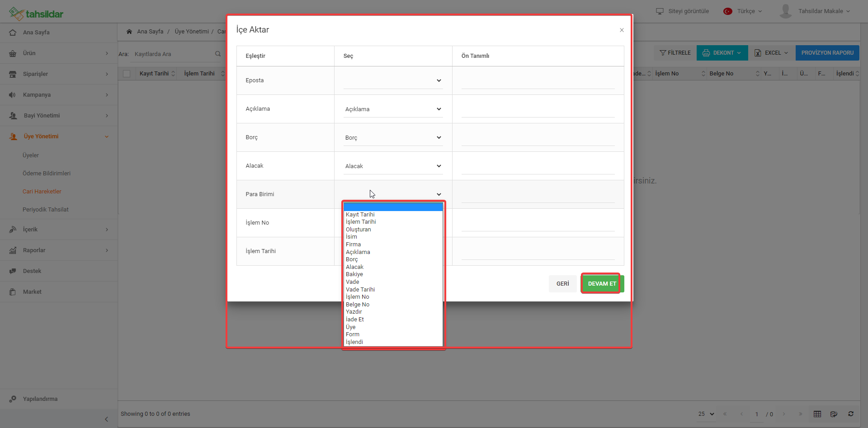Open the Alacak select dropdown

(x=393, y=166)
